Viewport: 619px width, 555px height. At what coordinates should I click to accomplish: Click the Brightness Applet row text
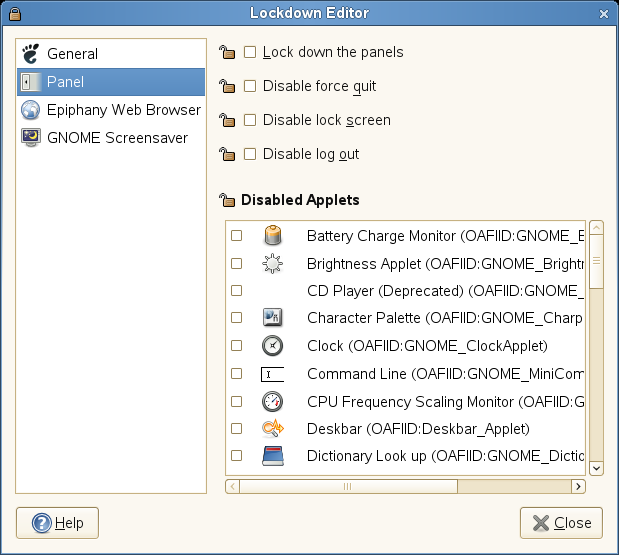pyautogui.click(x=445, y=264)
